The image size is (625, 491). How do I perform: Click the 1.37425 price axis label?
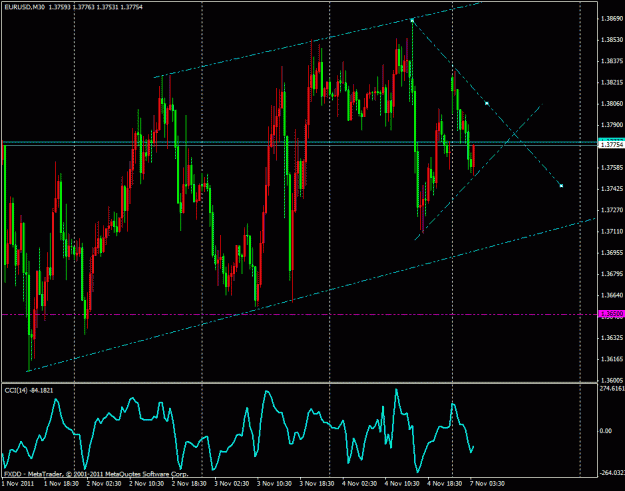point(612,189)
